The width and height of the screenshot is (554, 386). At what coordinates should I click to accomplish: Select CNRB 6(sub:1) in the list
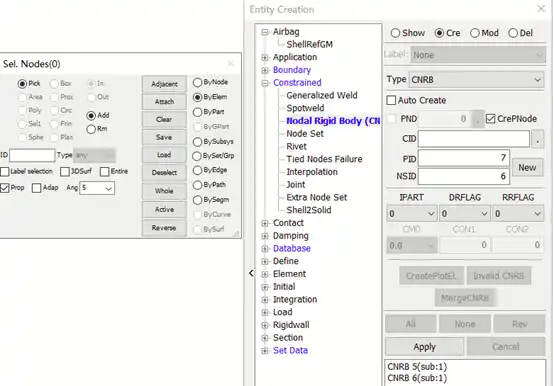pos(417,378)
